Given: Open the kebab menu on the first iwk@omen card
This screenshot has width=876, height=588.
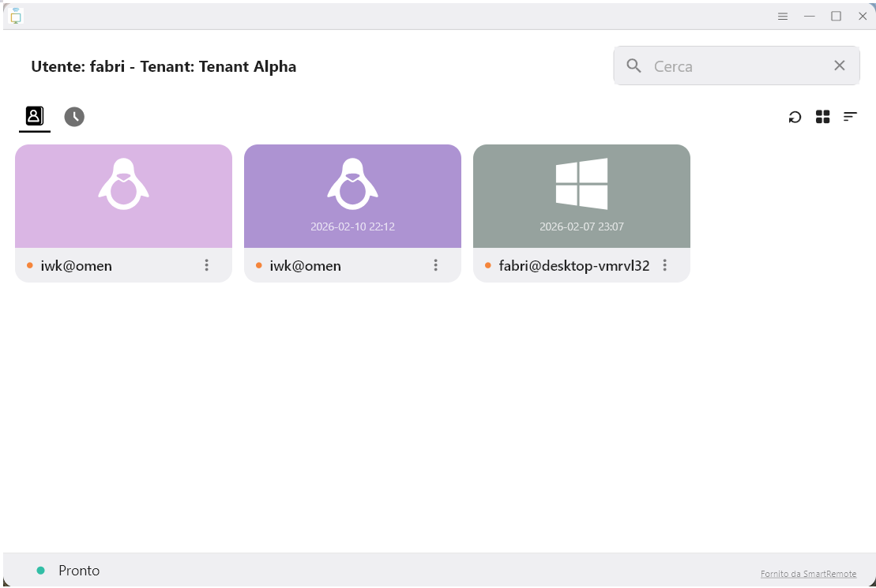Looking at the screenshot, I should click(206, 265).
